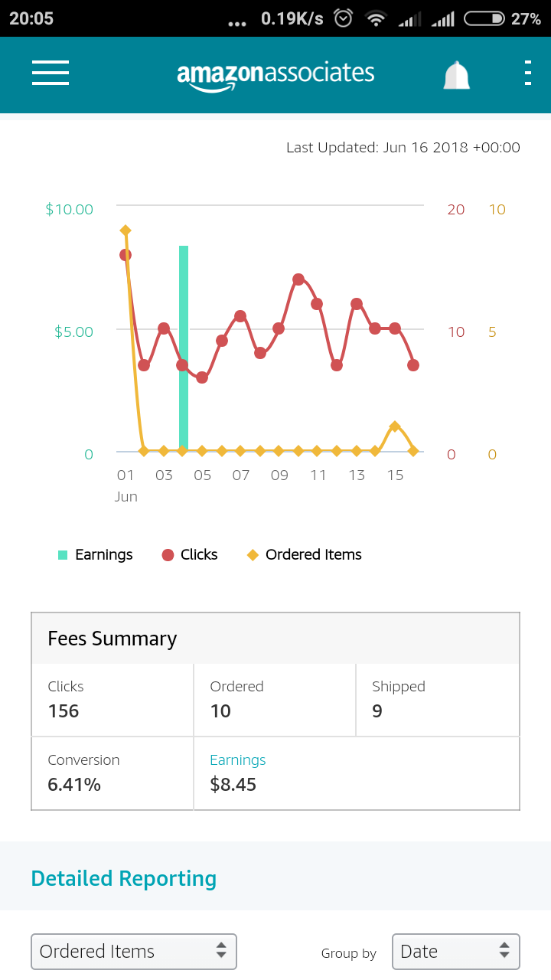Click the Ordered Items peak on June 15
Viewport: 551px width, 980px height.
394,426
